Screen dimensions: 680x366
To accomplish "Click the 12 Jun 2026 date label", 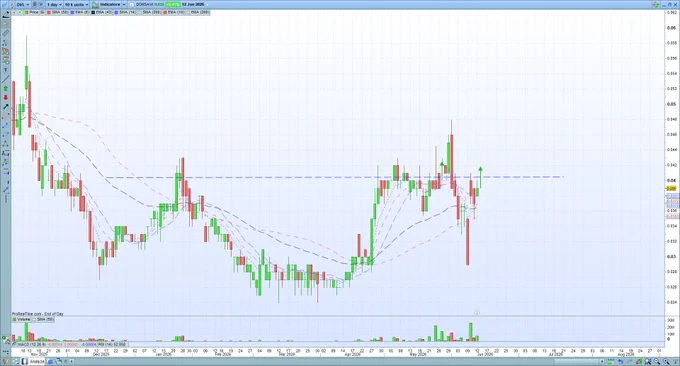I will point(193,4).
